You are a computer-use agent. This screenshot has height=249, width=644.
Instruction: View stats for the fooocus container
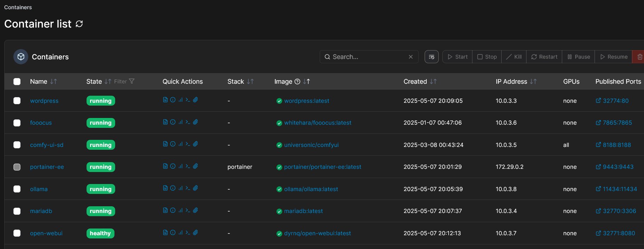pos(180,122)
